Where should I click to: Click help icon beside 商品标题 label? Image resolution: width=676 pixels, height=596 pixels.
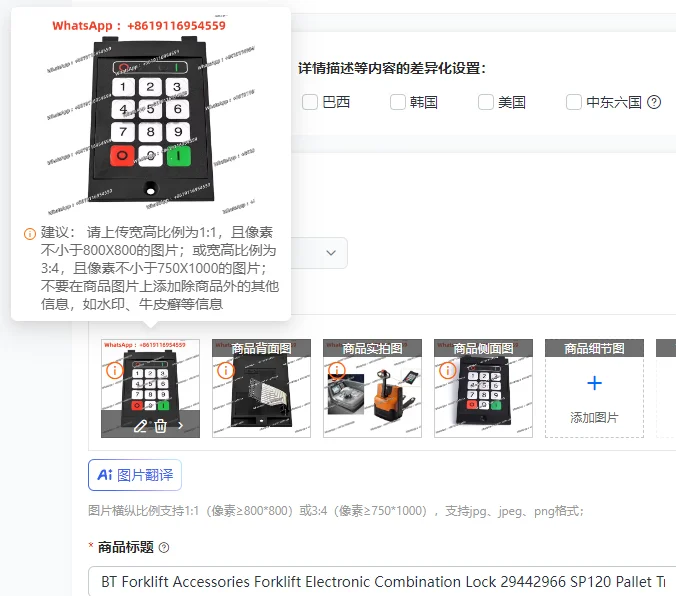coord(164,548)
